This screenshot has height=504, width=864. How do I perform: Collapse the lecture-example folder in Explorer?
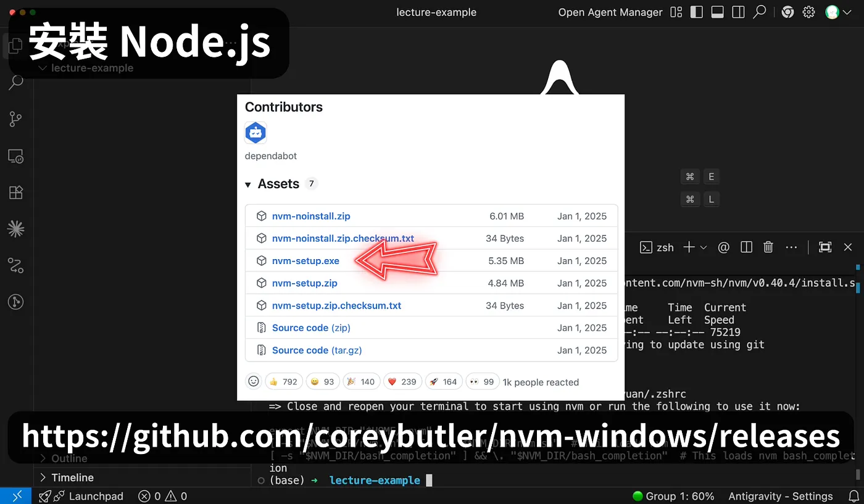click(x=43, y=68)
